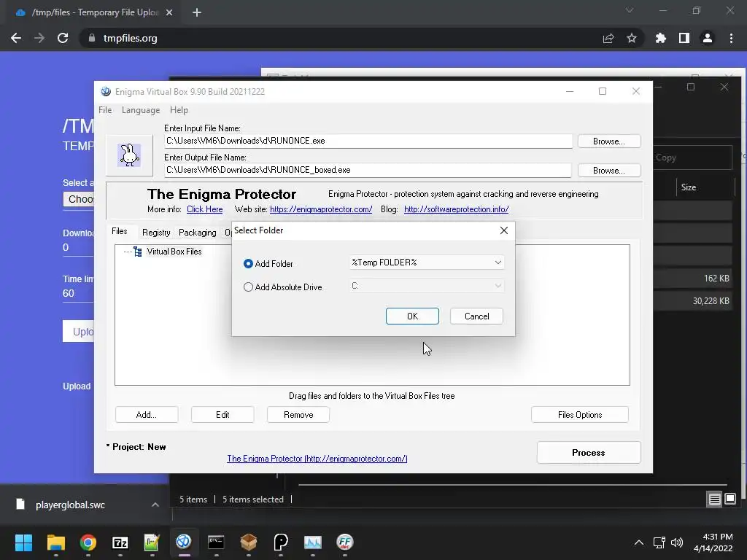Open the Language menu

pos(141,110)
